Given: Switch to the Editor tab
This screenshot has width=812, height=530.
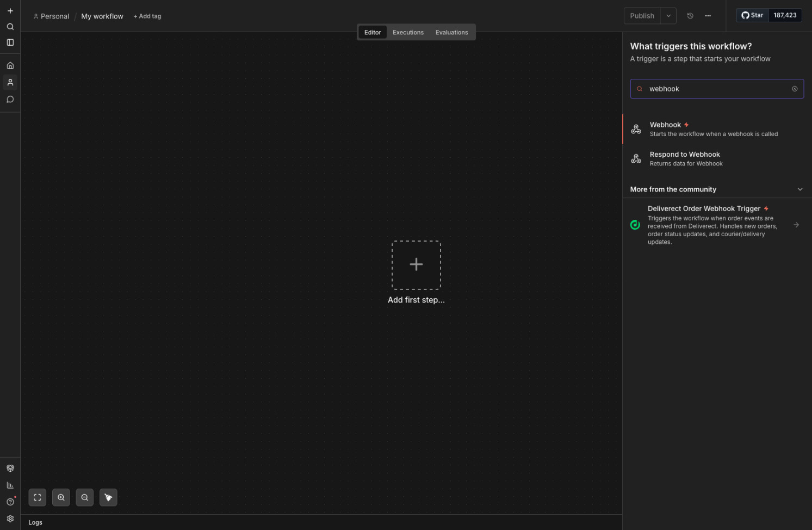Looking at the screenshot, I should click(x=373, y=32).
